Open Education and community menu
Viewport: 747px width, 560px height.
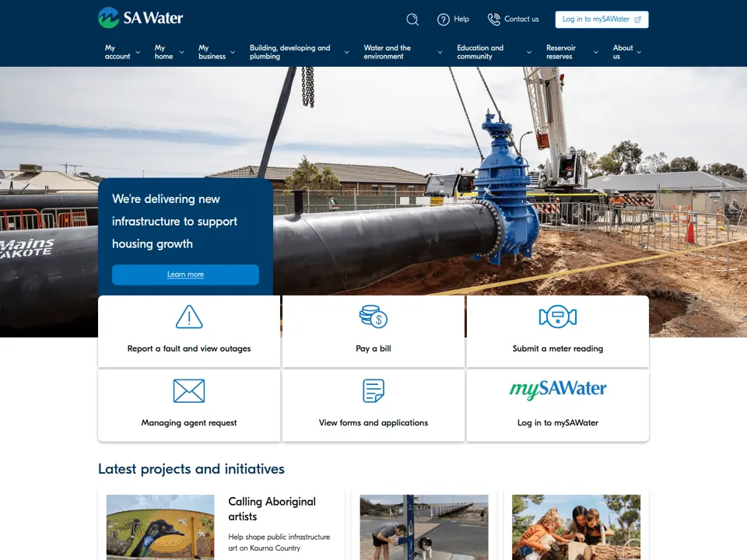[480, 52]
